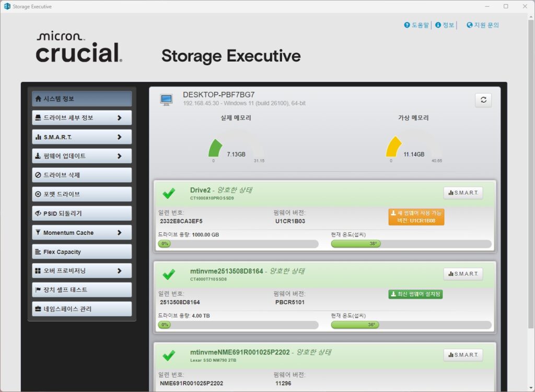Click the grid icon beside 오버 프로비저닝
Image resolution: width=535 pixels, height=392 pixels.
(x=38, y=271)
